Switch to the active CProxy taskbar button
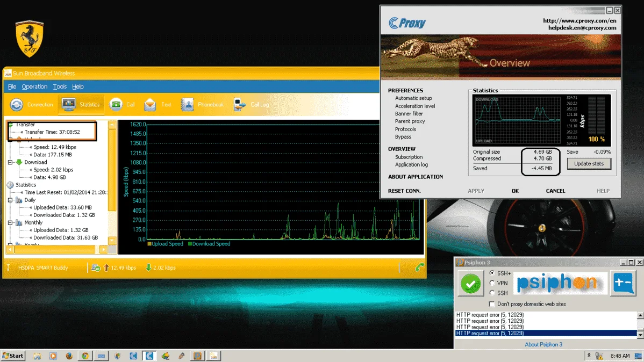Screen dimensions: 644x362 [149, 356]
